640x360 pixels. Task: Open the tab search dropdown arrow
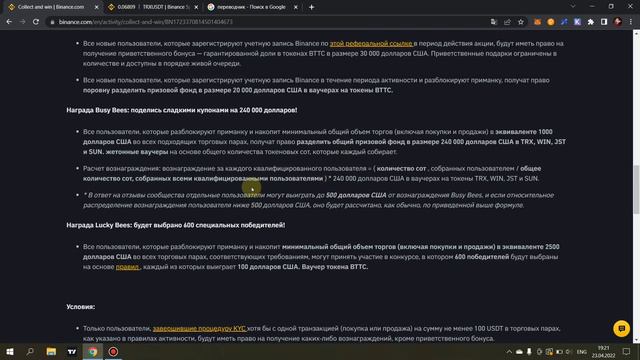tap(573, 7)
